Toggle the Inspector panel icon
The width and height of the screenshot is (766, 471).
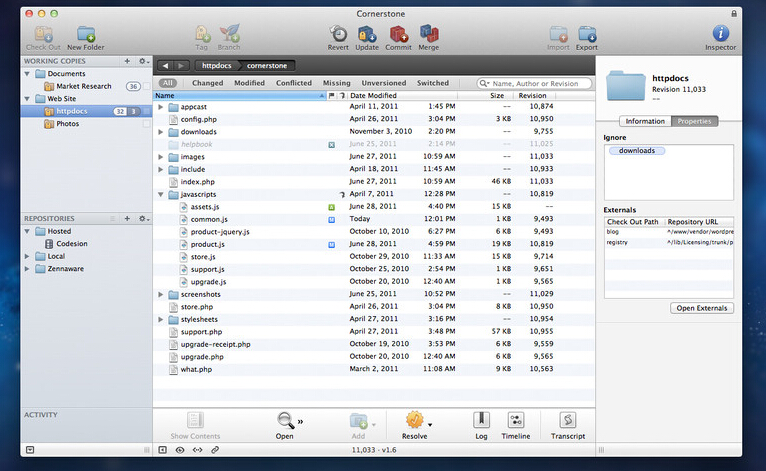(x=720, y=33)
